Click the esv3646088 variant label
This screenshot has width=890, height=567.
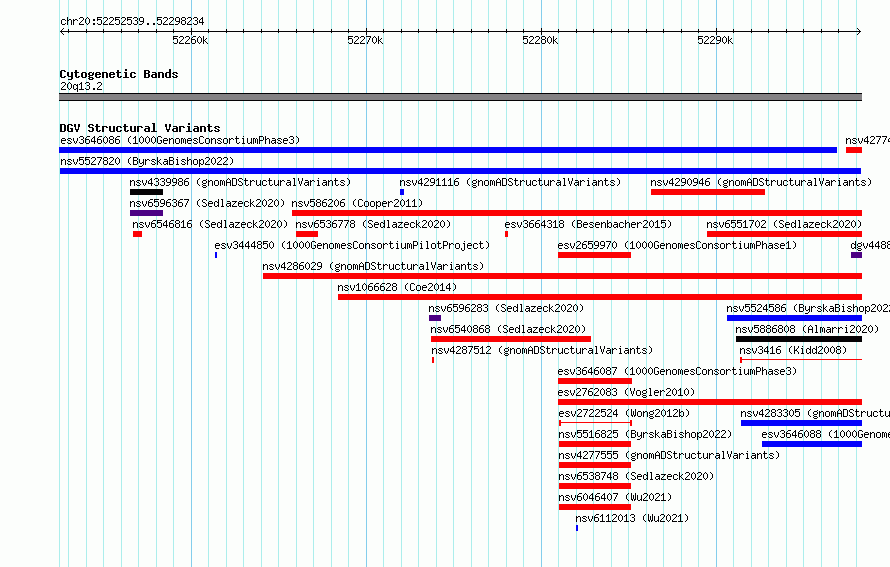pyautogui.click(x=825, y=434)
